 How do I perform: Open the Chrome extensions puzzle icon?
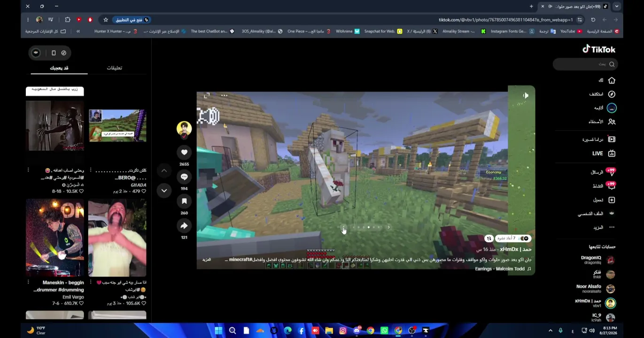68,20
